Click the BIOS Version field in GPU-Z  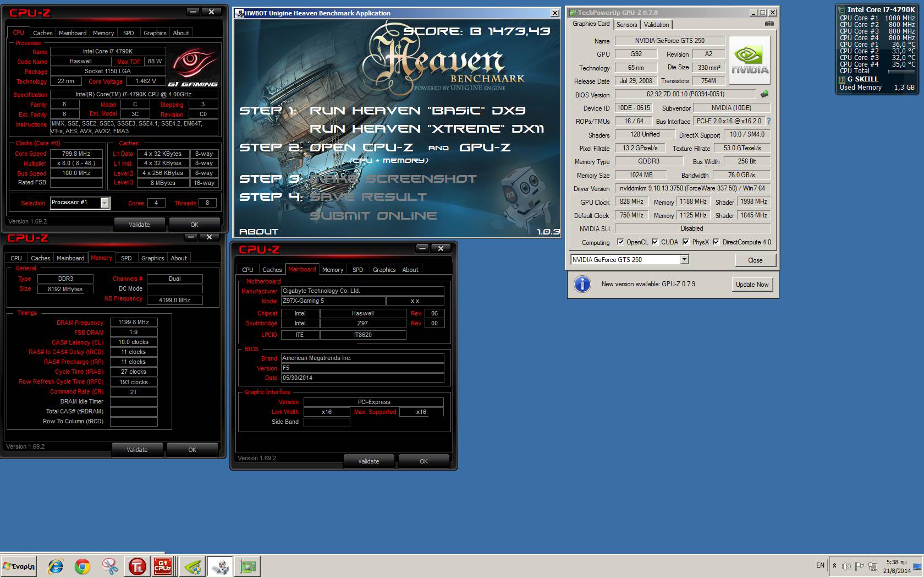pyautogui.click(x=685, y=94)
